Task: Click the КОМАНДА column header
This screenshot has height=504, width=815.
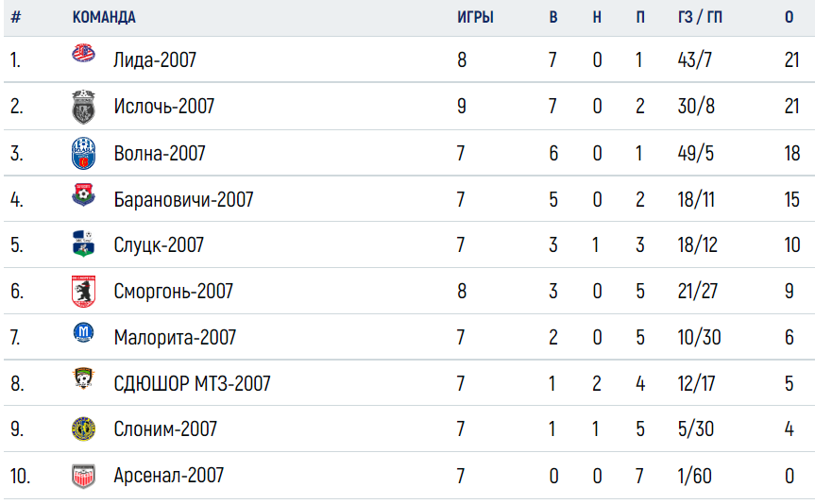Action: (104, 17)
